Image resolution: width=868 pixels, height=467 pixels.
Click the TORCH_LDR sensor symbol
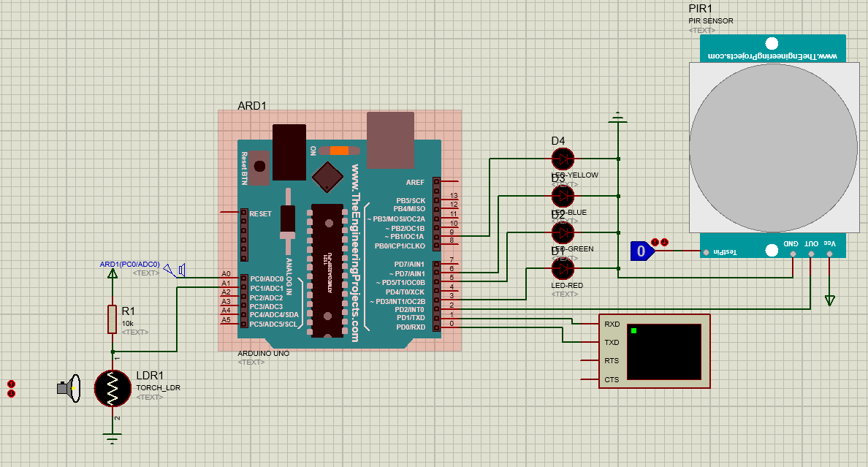[x=113, y=388]
